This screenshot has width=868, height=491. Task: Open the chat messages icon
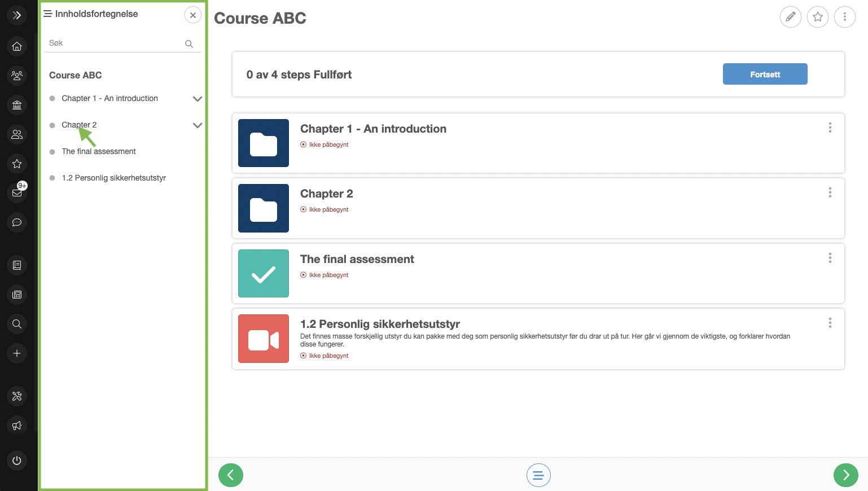17,222
